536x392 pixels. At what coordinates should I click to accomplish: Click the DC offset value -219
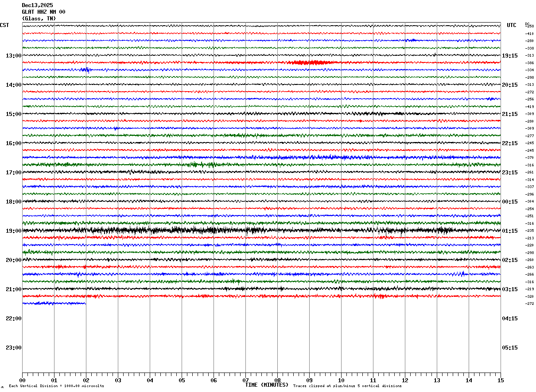click(x=529, y=289)
